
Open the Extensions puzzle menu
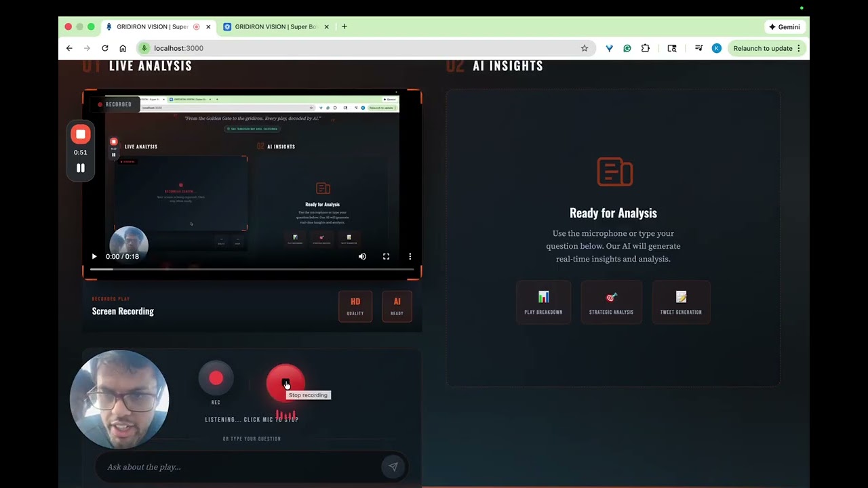click(645, 48)
